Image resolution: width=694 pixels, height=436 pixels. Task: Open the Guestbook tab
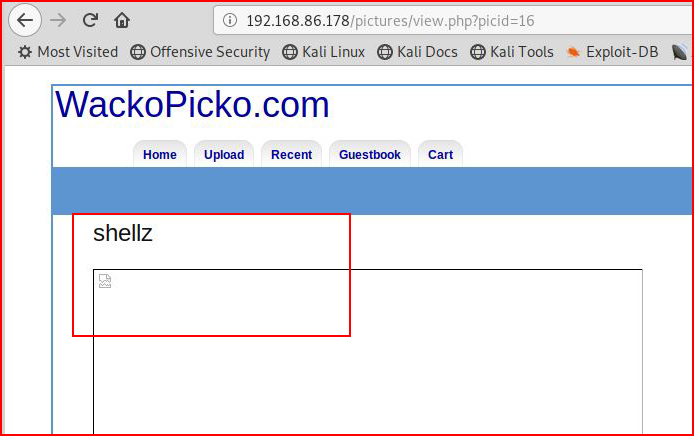point(370,154)
